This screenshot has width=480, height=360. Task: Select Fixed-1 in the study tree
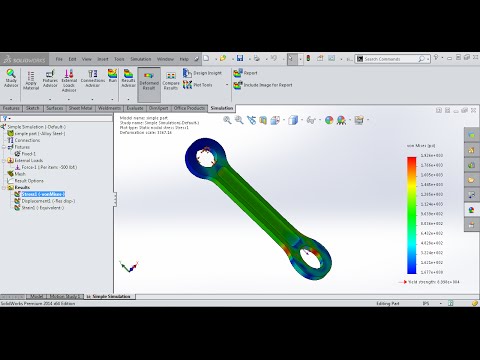click(25, 154)
